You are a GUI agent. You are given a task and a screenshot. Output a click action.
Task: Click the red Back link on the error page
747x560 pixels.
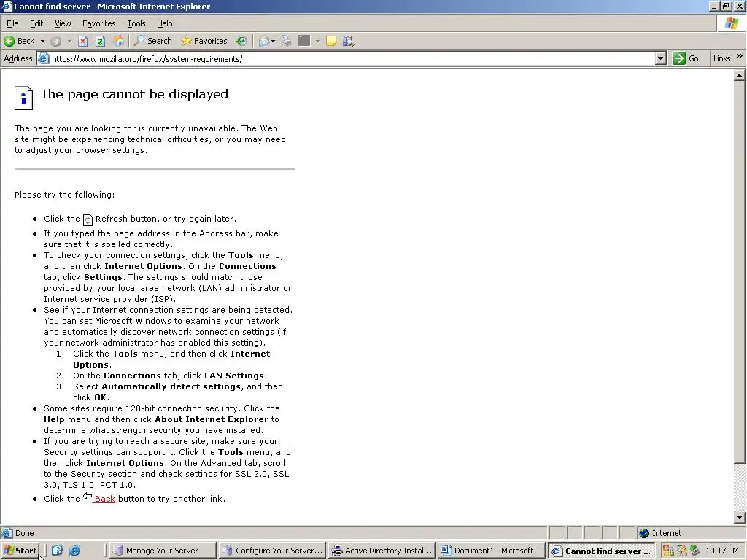[x=104, y=499]
